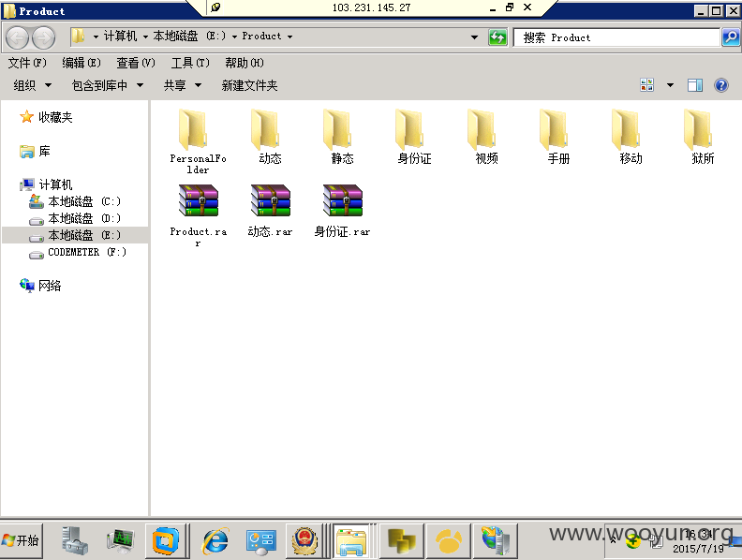Viewport: 742px width, 560px height.
Task: Open the network globe taskbar icon
Action: click(x=495, y=540)
